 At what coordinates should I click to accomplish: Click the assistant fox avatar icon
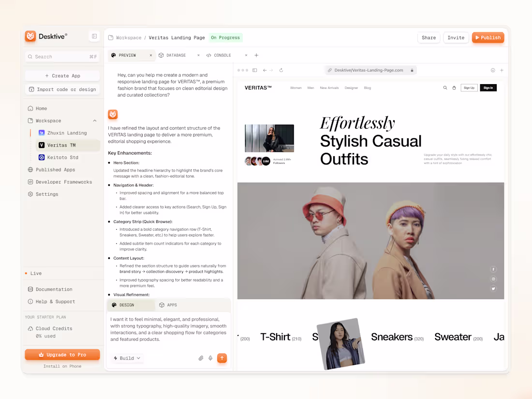tap(113, 114)
